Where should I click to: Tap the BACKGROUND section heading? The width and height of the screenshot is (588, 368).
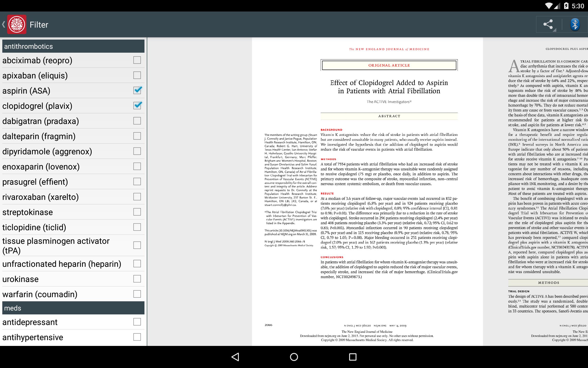331,130
